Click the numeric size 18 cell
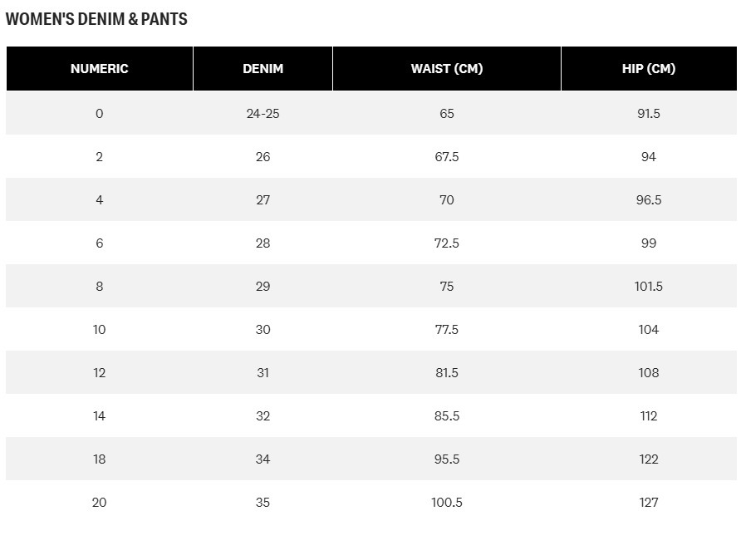741x560 pixels. [100, 459]
